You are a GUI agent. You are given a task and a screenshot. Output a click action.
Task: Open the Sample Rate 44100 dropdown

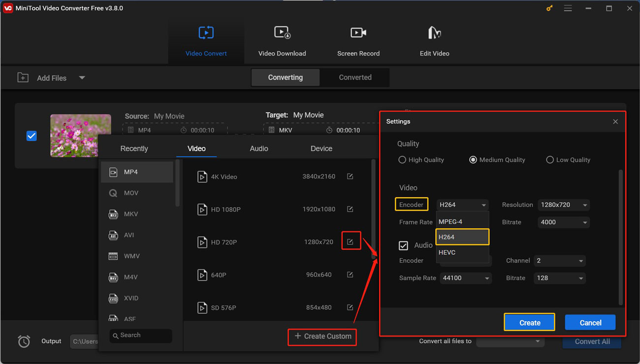466,278
